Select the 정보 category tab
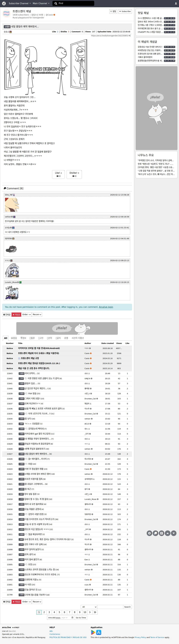 coord(23,338)
